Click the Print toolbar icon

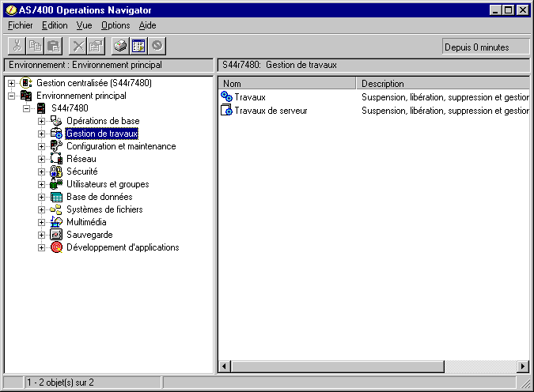click(x=120, y=46)
